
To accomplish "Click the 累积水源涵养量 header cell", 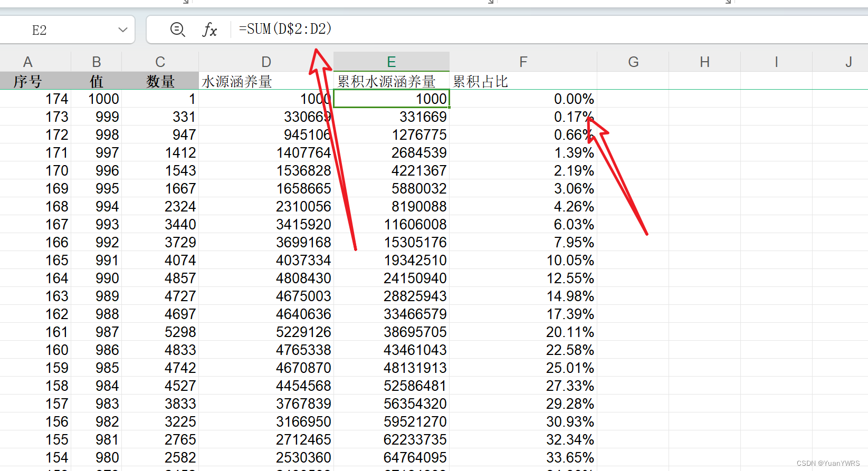I will (x=392, y=81).
